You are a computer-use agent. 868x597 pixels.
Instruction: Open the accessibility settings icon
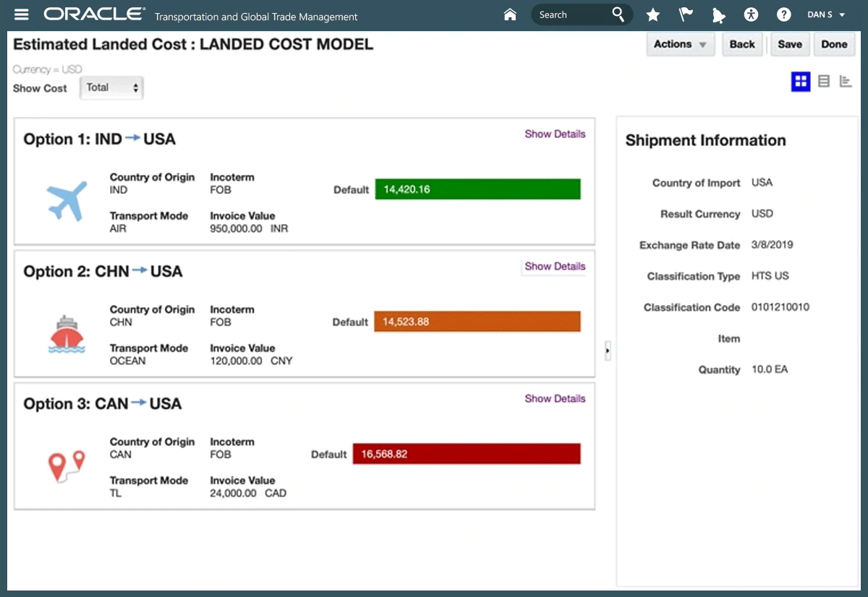(x=751, y=14)
